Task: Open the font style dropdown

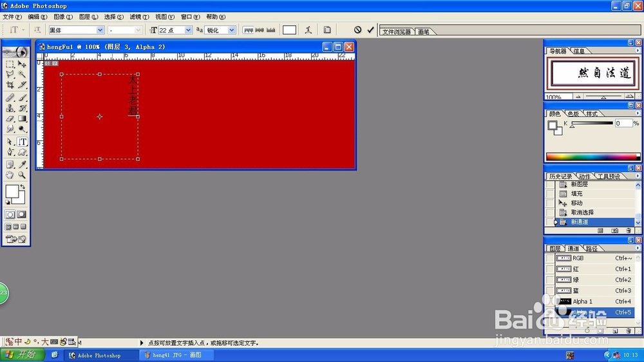Action: pyautogui.click(x=138, y=30)
